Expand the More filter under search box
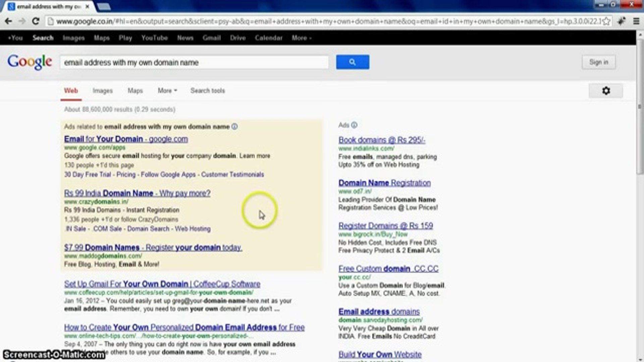Screen dimensions: 644x362 pyautogui.click(x=167, y=90)
